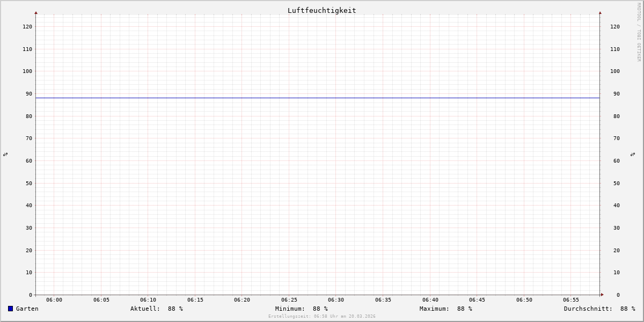Click the 100 label on left axis
644x322 pixels.
coord(27,71)
